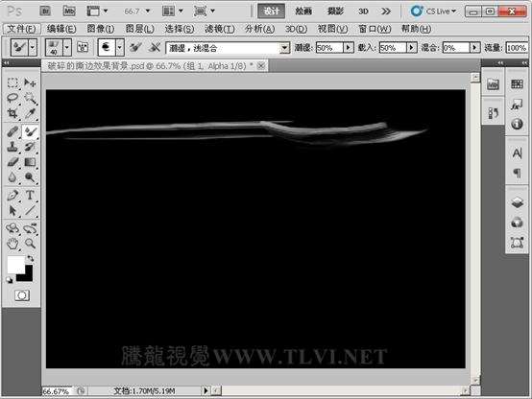
Task: Open the Wet 50% slider arrow
Action: click(349, 48)
